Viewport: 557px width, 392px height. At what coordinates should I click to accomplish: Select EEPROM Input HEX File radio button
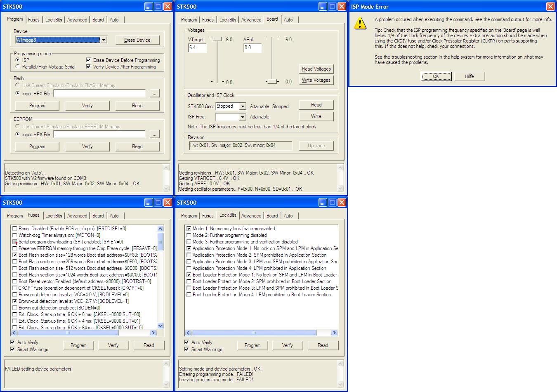tap(17, 134)
